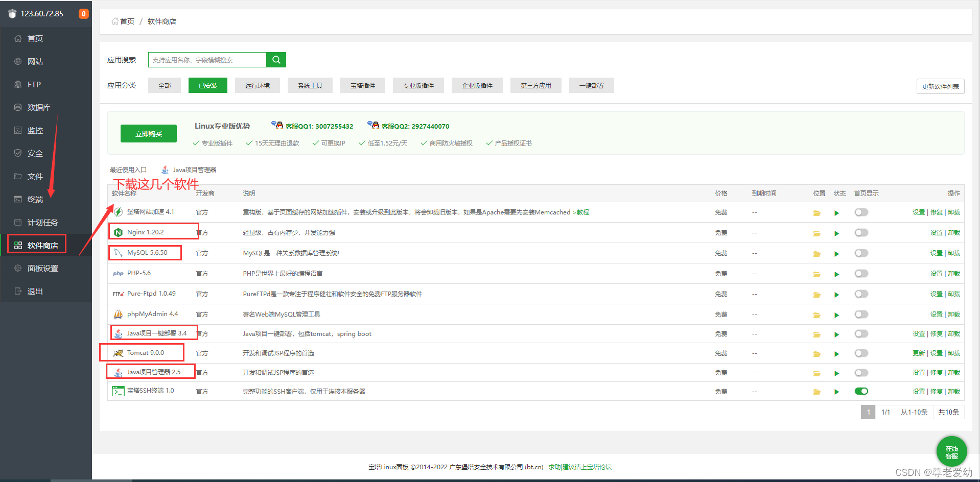Viewport: 980px width, 482px height.
Task: Toggle homepage display for PHP-5.6
Action: pyautogui.click(x=861, y=273)
